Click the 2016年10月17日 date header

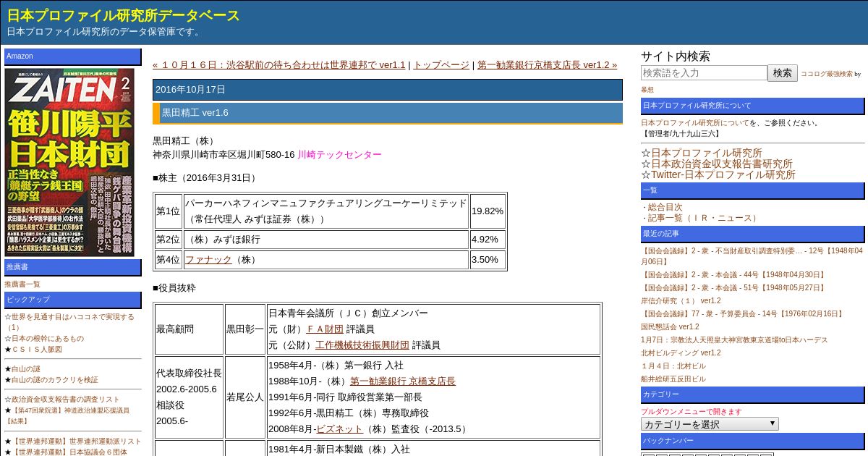(388, 90)
